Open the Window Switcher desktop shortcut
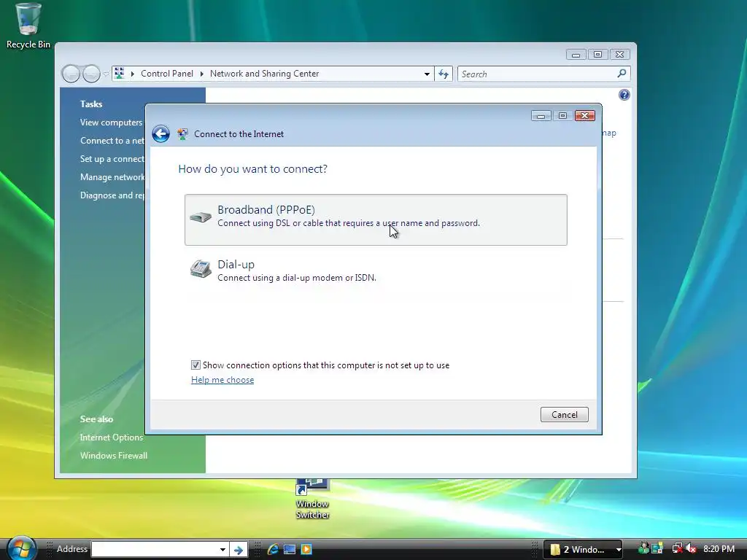This screenshot has width=747, height=560. point(312,499)
